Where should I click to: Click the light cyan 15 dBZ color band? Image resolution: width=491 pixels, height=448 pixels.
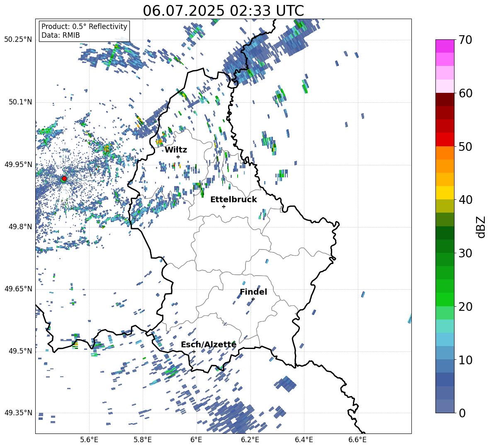click(x=445, y=326)
